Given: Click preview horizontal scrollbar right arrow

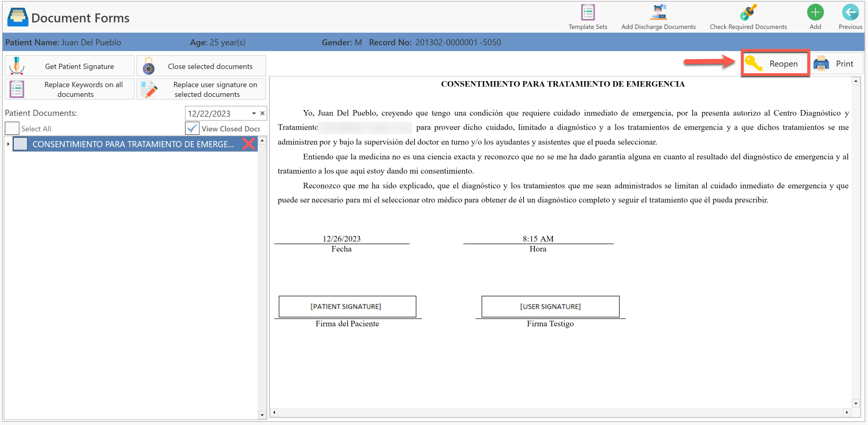Looking at the screenshot, I should (x=847, y=412).
